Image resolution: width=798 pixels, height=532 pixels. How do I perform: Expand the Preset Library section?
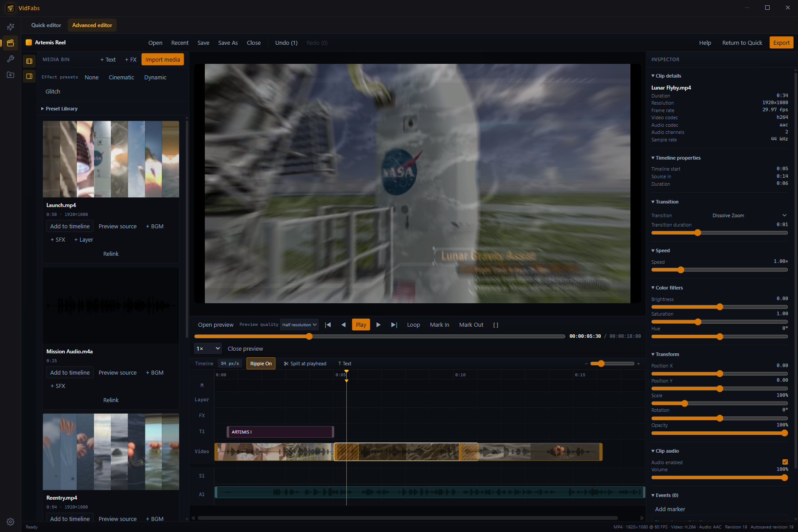pos(59,109)
